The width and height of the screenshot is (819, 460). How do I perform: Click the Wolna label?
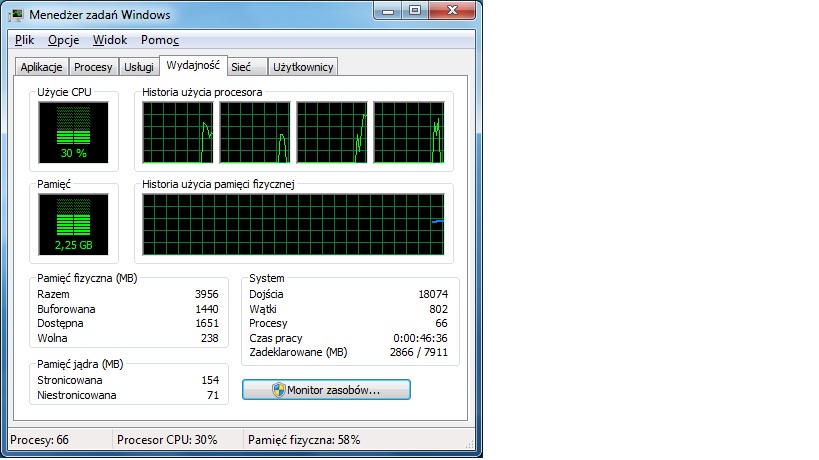(52, 338)
